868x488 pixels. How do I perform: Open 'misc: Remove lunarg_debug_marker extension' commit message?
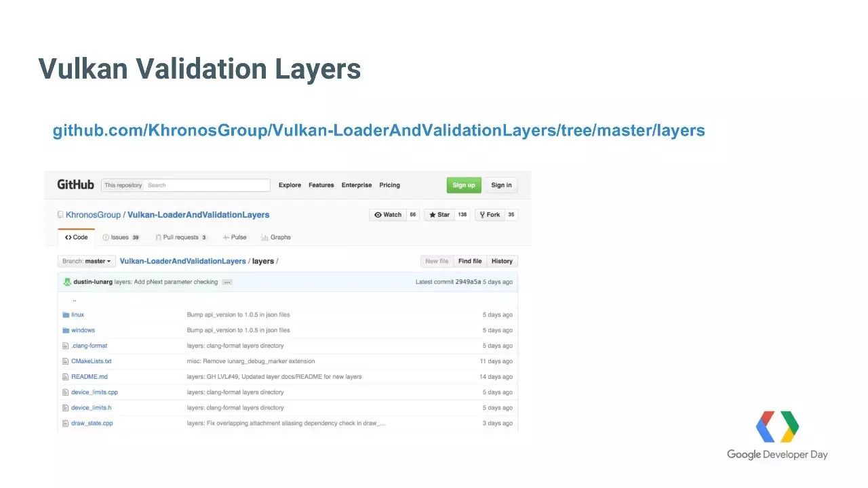tap(251, 361)
